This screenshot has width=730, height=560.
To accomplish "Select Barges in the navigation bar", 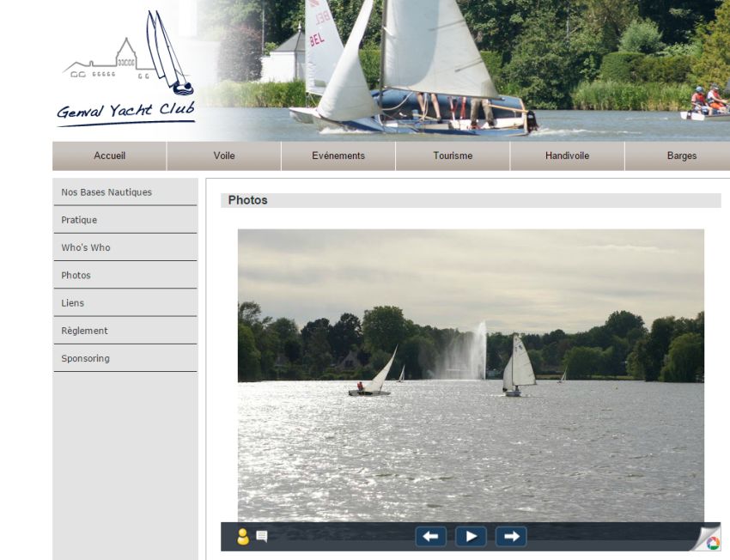I will [x=681, y=156].
